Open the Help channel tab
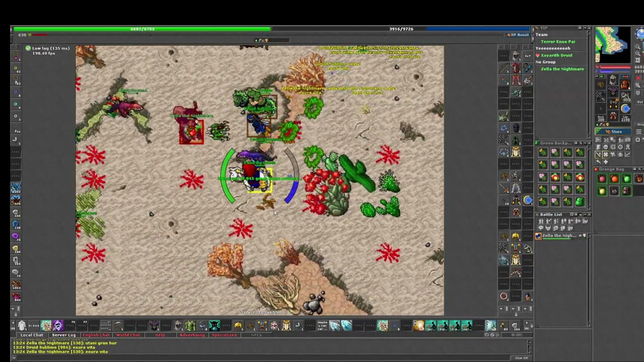644x362 pixels. coord(160,335)
